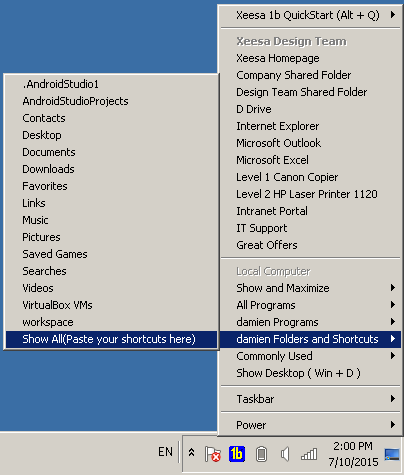Click the show desktop monitor icon

391,454
